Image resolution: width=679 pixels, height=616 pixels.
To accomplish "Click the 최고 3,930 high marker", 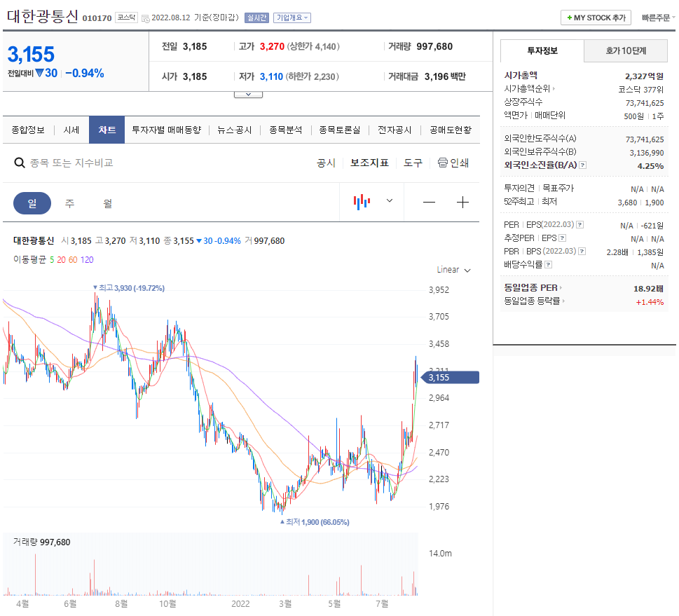I will [x=129, y=288].
